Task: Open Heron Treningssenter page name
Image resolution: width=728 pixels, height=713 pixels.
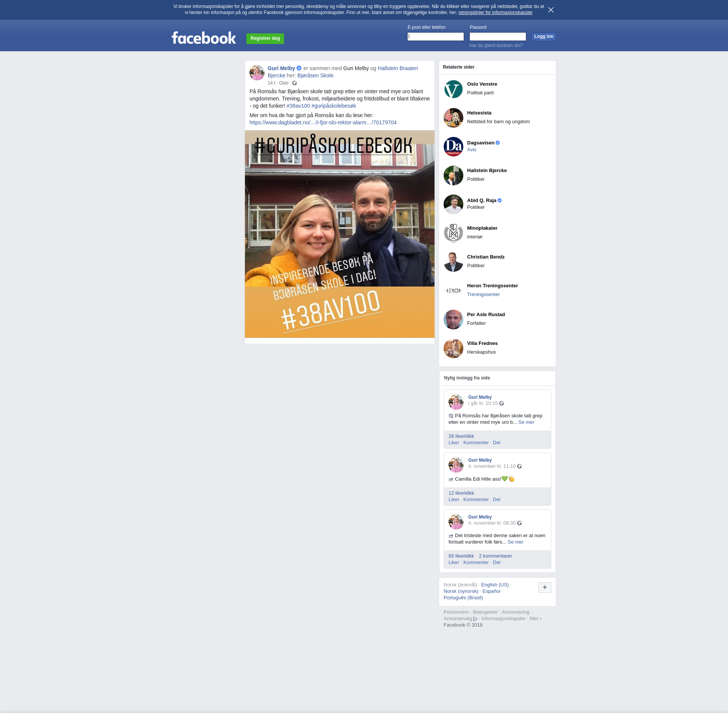Action: (x=492, y=286)
